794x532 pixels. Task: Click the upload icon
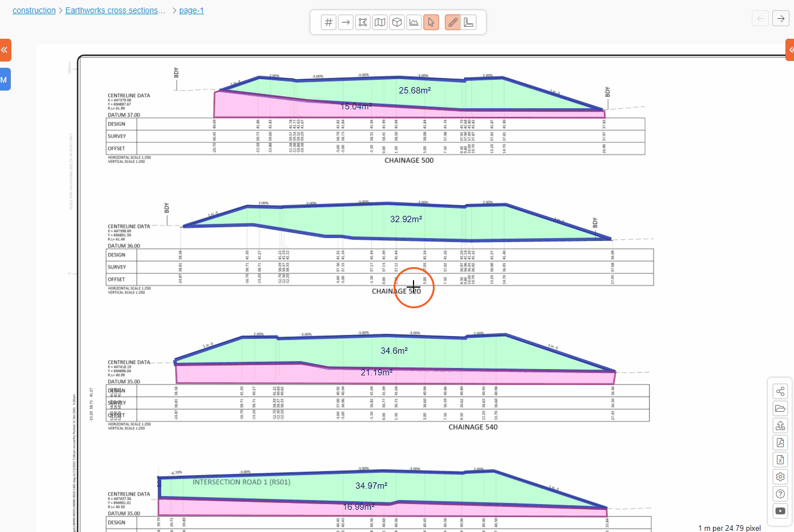click(780, 425)
